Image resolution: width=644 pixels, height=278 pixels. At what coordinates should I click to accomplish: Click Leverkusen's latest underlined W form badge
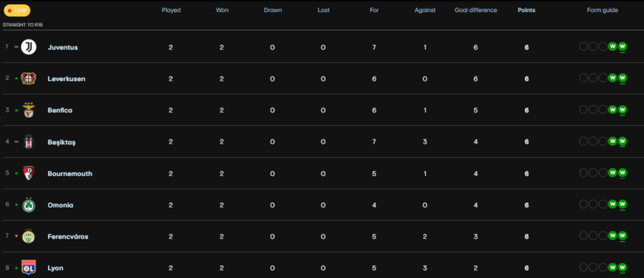[x=623, y=78]
